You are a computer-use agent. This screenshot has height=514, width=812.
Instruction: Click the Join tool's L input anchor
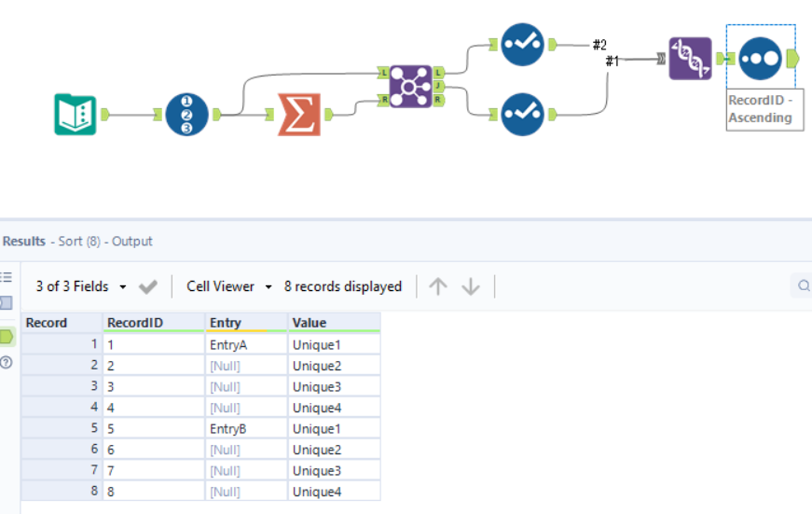point(383,73)
